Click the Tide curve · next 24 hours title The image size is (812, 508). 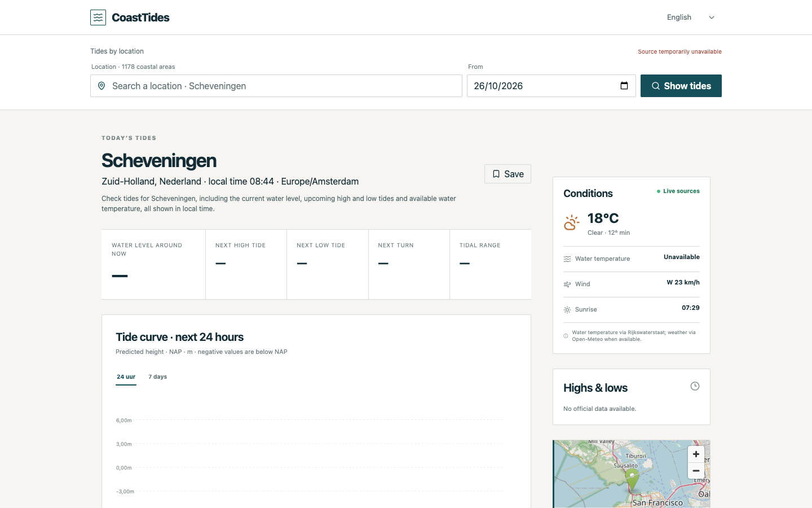pyautogui.click(x=179, y=337)
